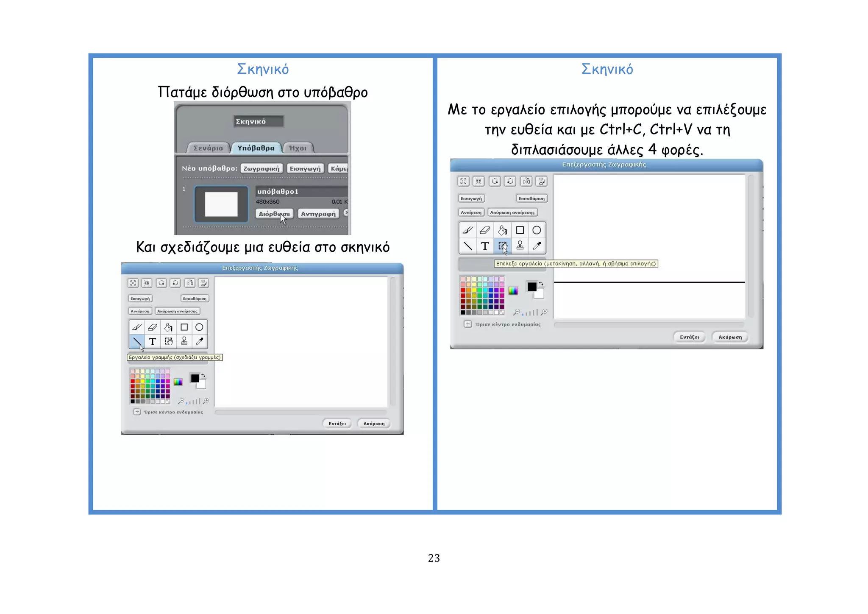
Task: Click the υπόβαθρο1 backdrop thumbnail
Action: pos(221,204)
